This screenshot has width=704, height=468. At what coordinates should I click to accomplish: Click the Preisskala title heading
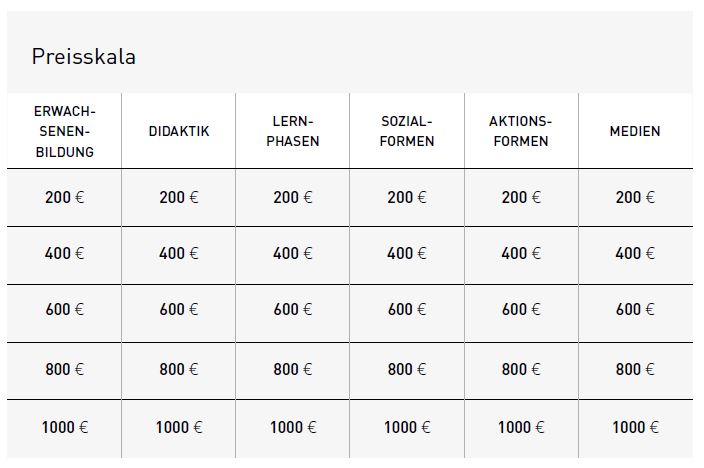[x=84, y=57]
